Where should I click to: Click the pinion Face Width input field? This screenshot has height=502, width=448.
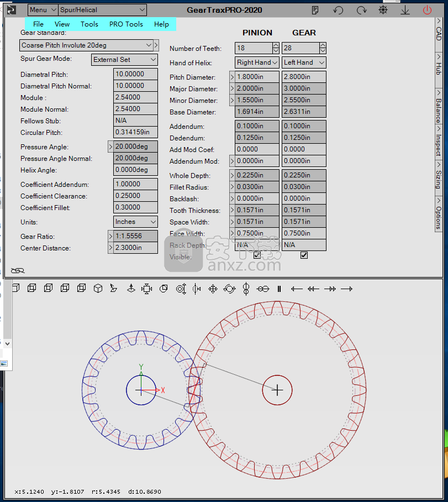[257, 233]
